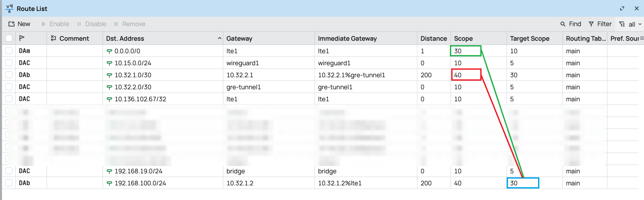The width and height of the screenshot is (644, 200).
Task: Select the 10.32.1.0/30 destination cell
Action: coord(163,75)
